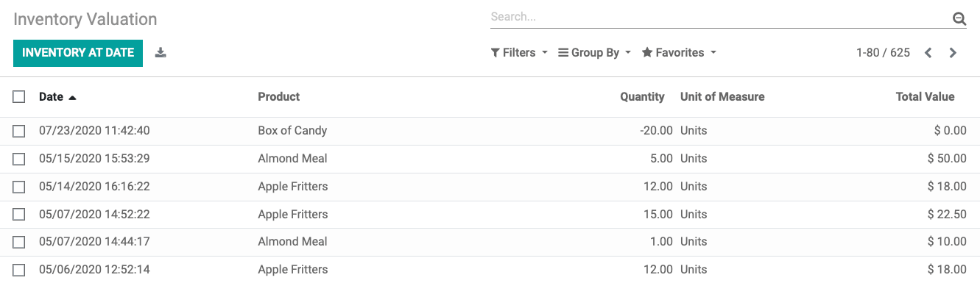Open the Filters dropdown caret
980x283 pixels.
545,53
